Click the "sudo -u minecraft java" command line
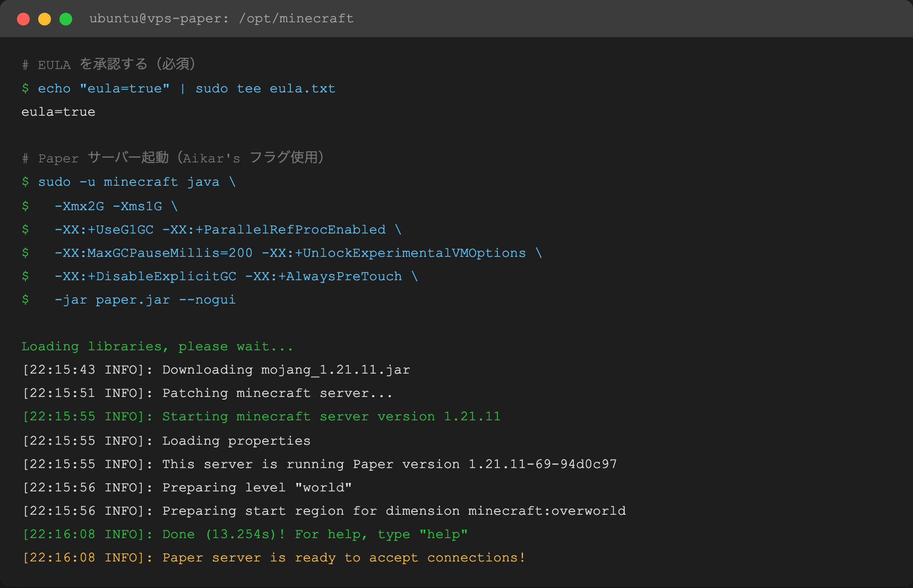 point(129,182)
